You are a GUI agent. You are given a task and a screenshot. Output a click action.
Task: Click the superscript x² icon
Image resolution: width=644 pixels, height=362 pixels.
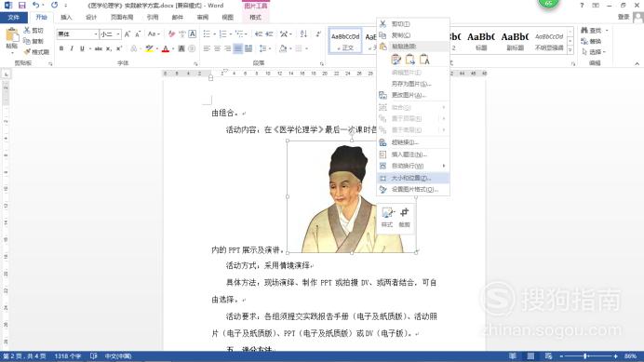(119, 49)
